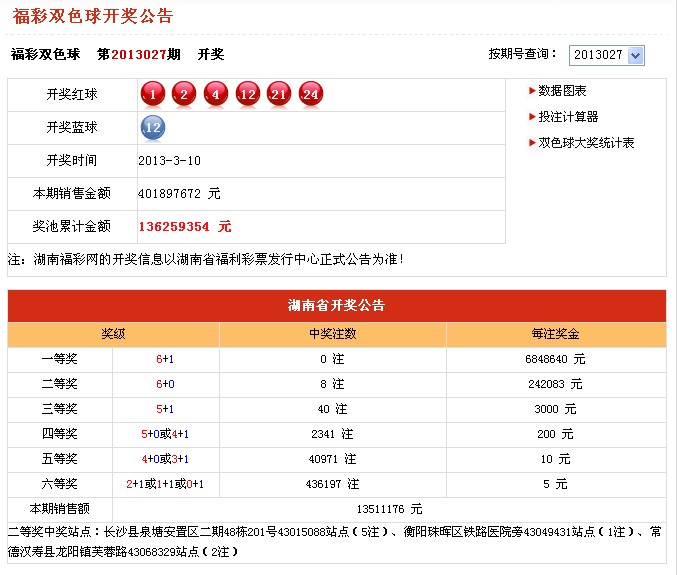This screenshot has width=677, height=575.
Task: Click the 40971 注 winners cell
Action: (x=332, y=459)
